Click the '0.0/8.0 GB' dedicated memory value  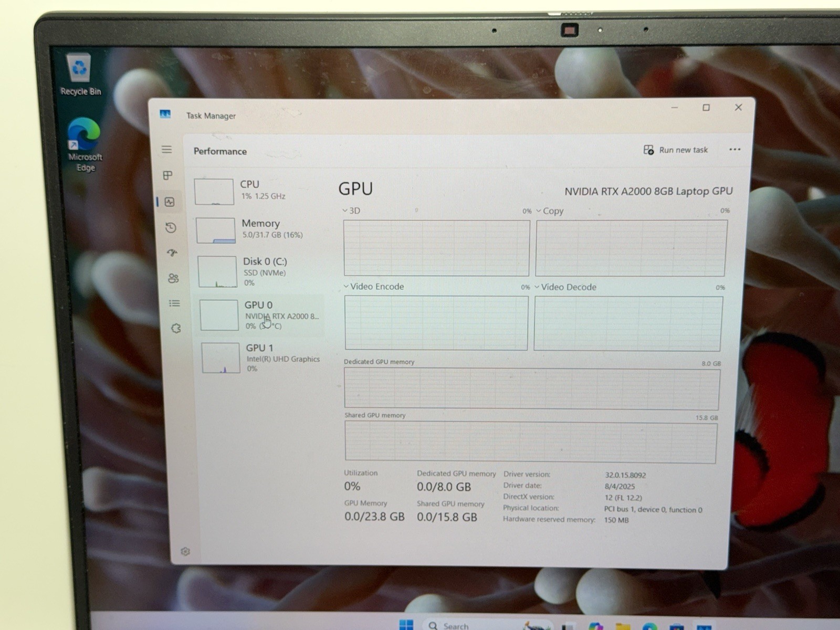444,487
